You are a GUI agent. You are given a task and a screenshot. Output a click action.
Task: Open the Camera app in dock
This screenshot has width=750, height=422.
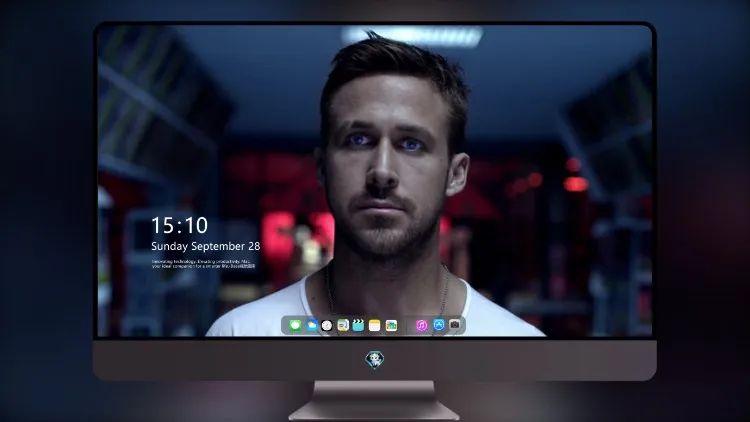click(x=455, y=325)
